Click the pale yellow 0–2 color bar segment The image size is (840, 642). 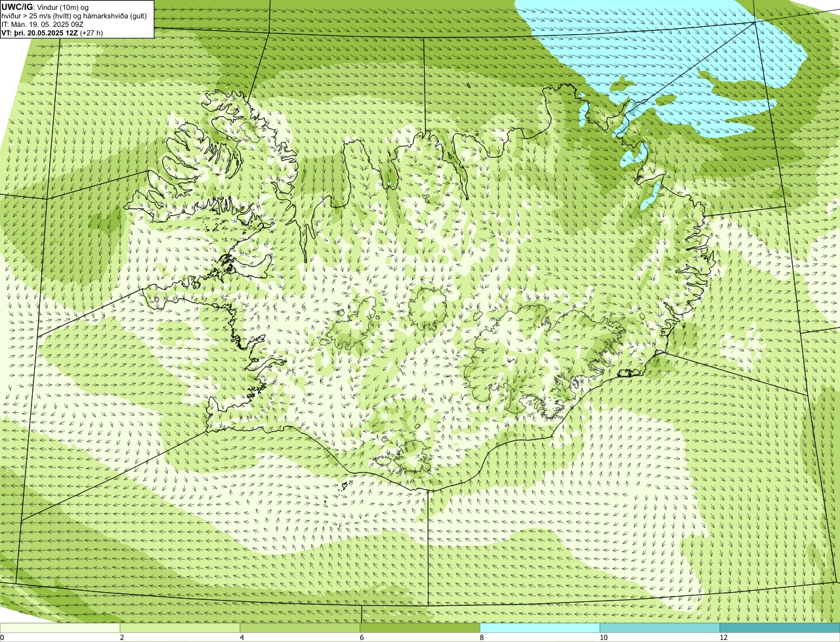click(60, 628)
